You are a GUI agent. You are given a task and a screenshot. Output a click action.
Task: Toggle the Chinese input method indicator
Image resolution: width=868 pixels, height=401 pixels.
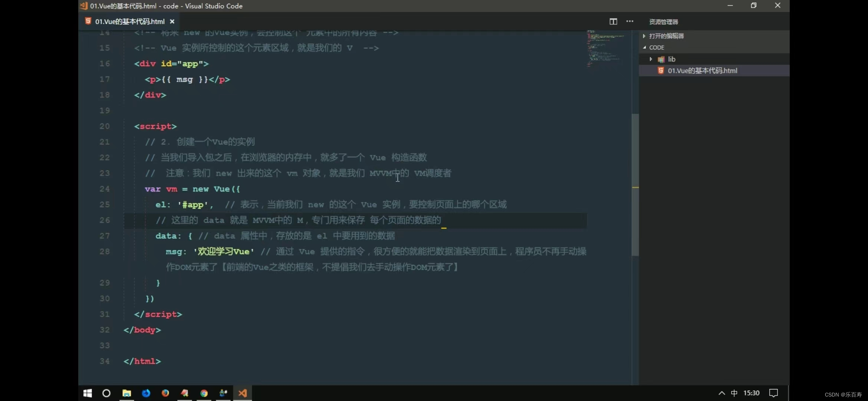pos(734,393)
